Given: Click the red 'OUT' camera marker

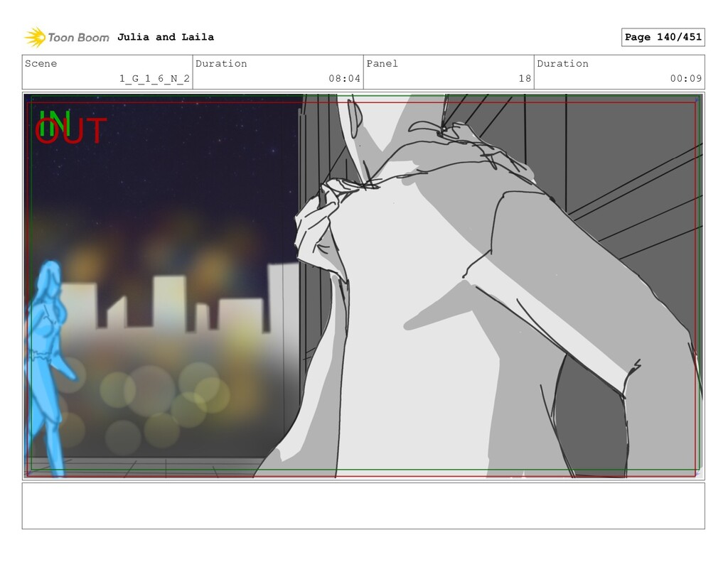Looking at the screenshot, I should point(71,131).
